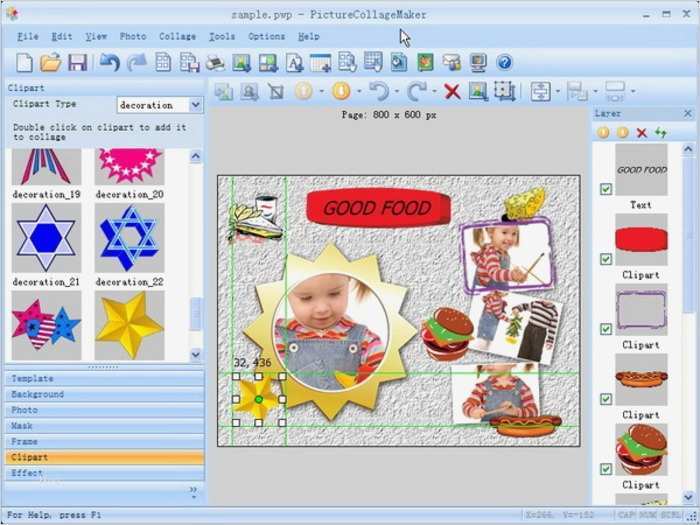Viewport: 700px width, 525px height.
Task: Toggle checkbox of the purple frame Clipart layer
Action: coord(606,329)
